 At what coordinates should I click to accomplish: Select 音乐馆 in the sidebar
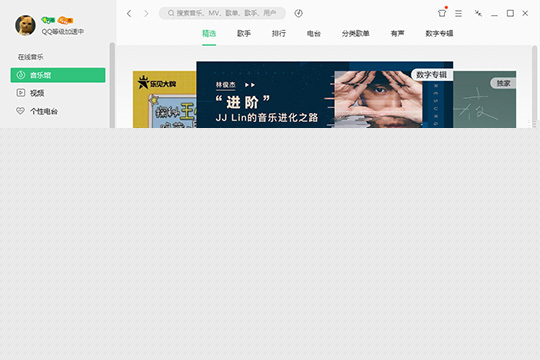[x=58, y=75]
